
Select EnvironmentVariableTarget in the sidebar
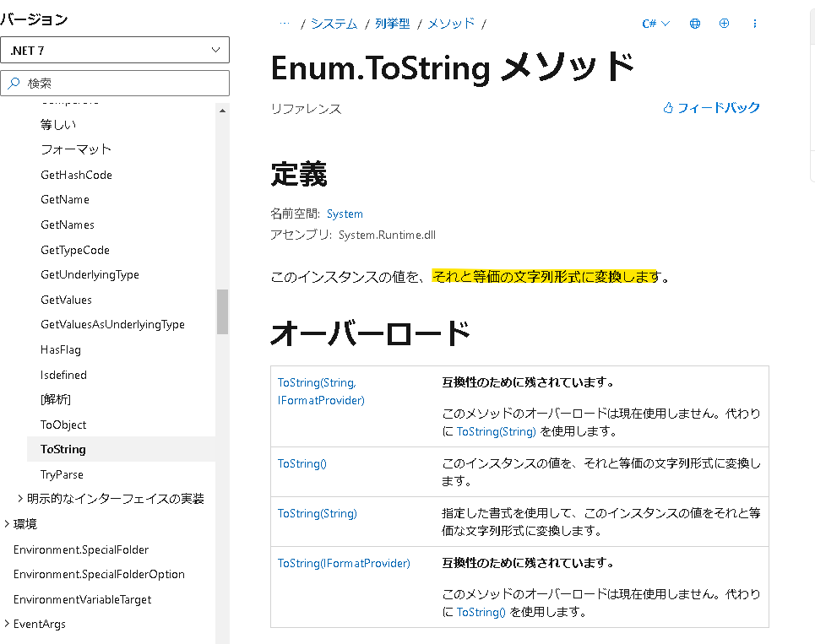[82, 599]
